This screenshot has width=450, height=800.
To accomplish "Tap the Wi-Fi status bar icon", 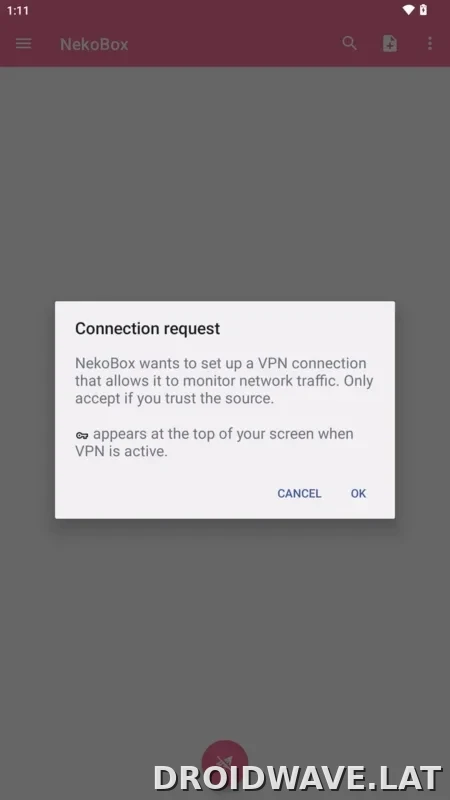I will pyautogui.click(x=408, y=10).
